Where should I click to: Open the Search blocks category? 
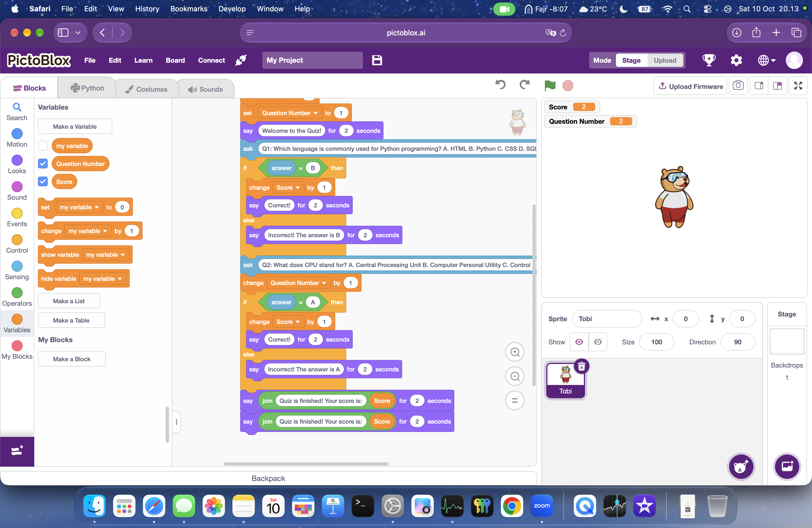pos(17,112)
